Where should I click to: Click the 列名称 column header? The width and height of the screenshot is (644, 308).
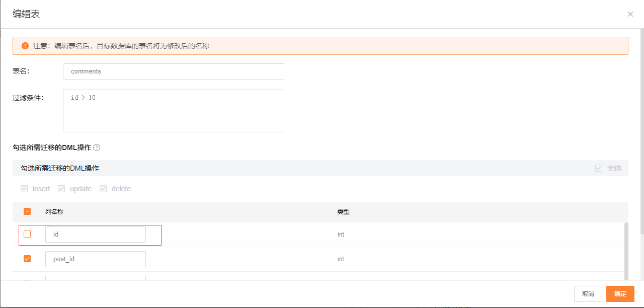(54, 212)
